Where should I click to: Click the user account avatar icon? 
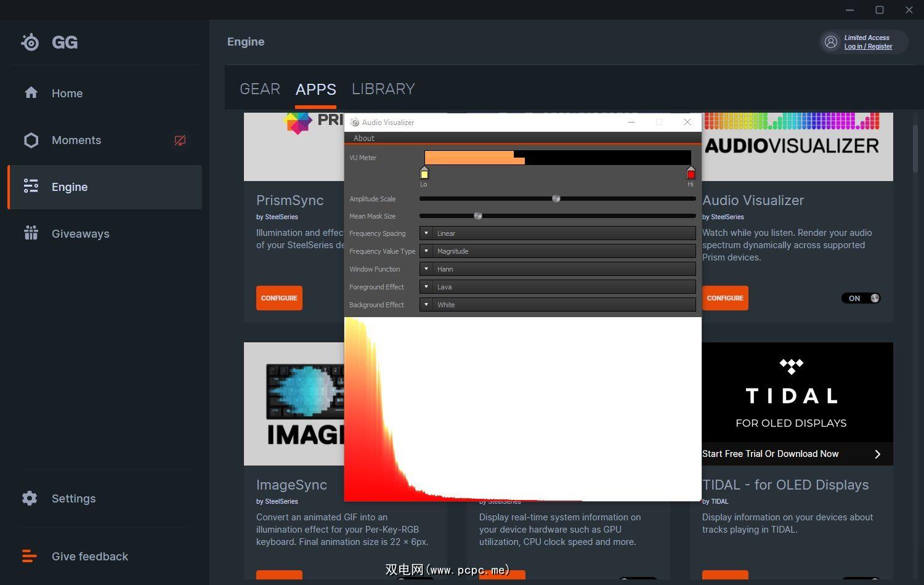[x=831, y=42]
